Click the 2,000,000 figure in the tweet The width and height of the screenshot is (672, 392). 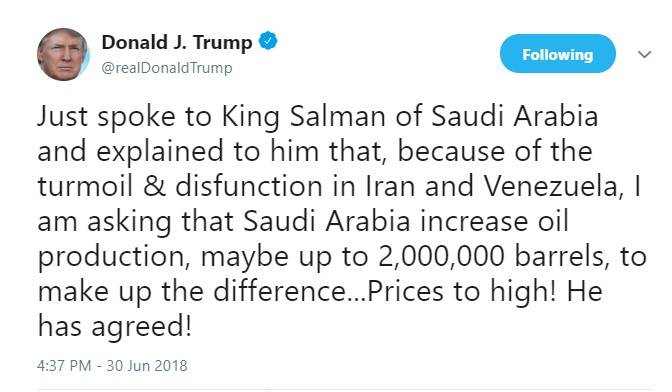coord(442,257)
